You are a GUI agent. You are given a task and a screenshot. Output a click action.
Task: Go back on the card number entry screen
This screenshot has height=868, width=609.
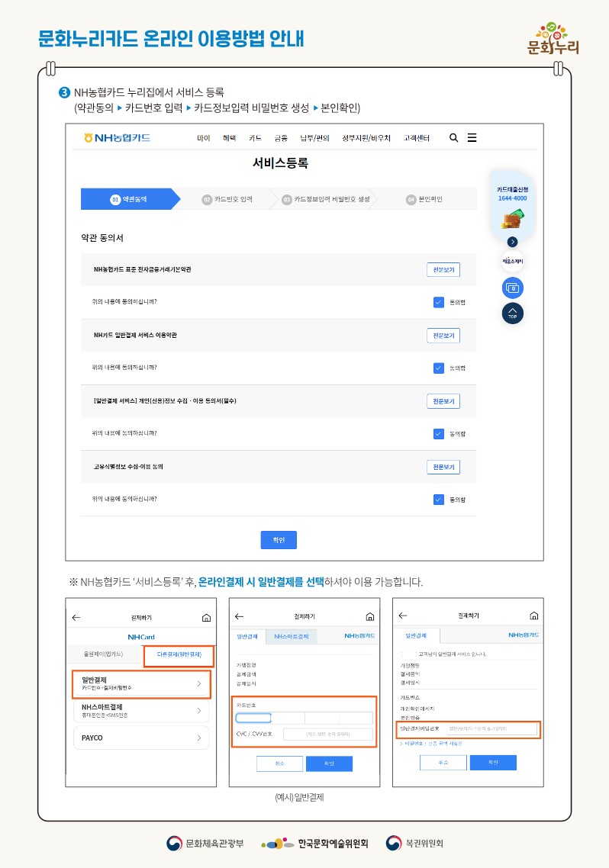tap(239, 617)
